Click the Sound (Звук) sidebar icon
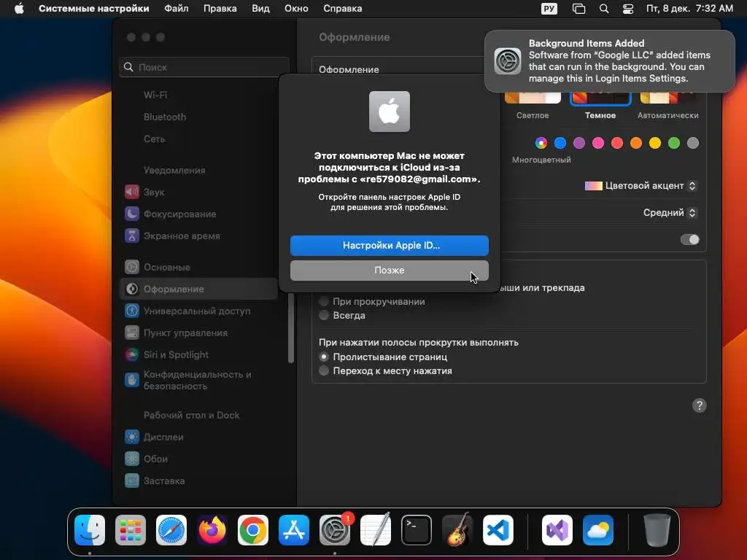 [x=132, y=192]
